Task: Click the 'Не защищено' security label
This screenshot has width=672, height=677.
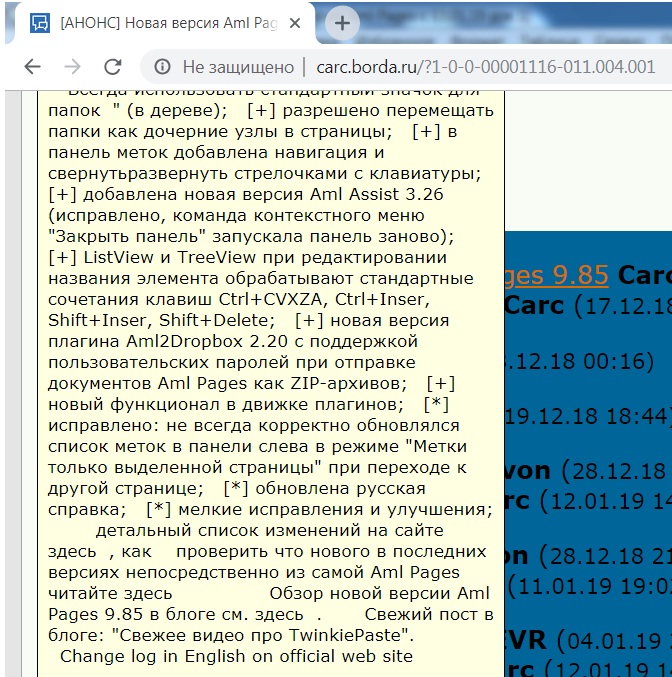Action: [x=238, y=67]
